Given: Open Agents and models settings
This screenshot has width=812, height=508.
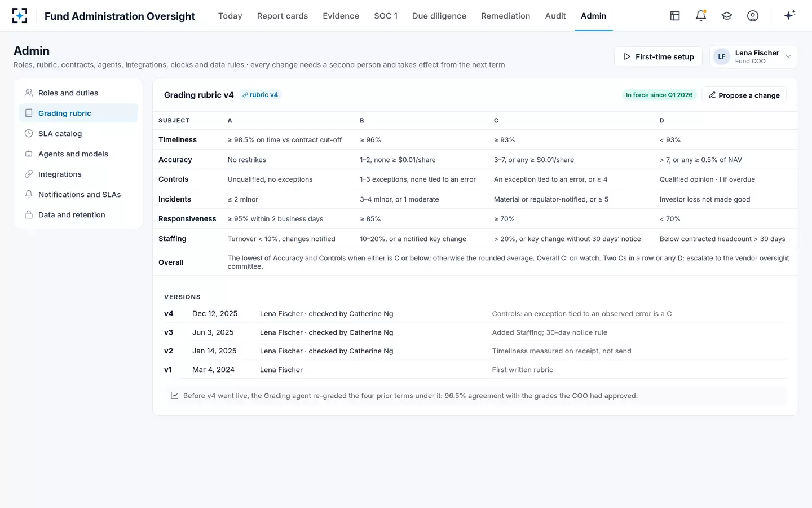Looking at the screenshot, I should (78, 154).
